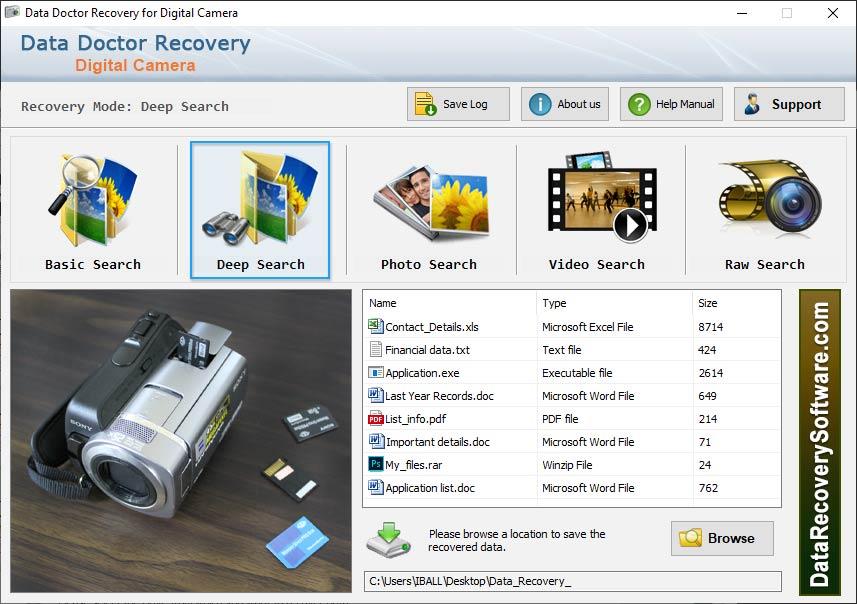This screenshot has width=857, height=604.
Task: Open the DataRecoverySoftware.com banner
Action: pyautogui.click(x=820, y=442)
